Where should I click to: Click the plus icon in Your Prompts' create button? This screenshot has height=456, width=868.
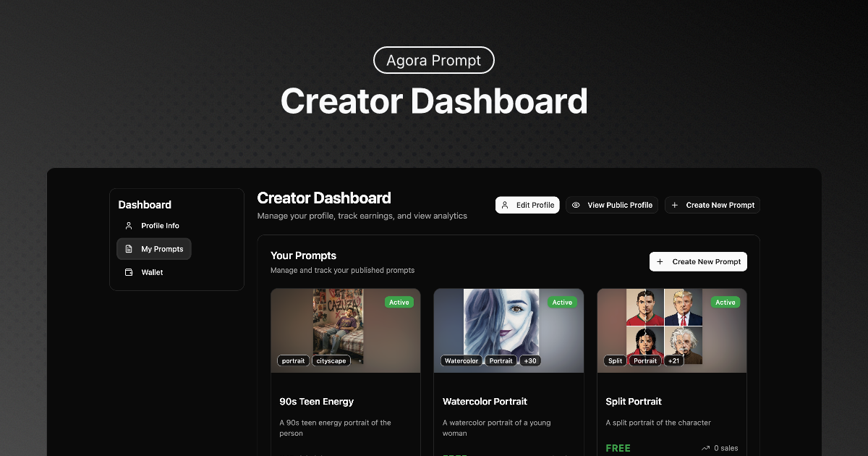point(660,261)
